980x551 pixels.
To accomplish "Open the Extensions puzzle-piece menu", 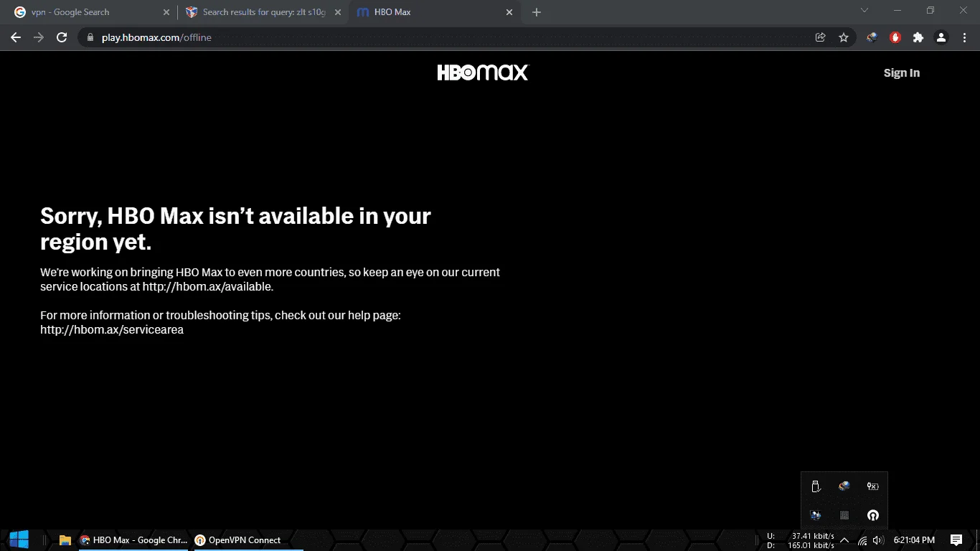I will click(x=918, y=37).
